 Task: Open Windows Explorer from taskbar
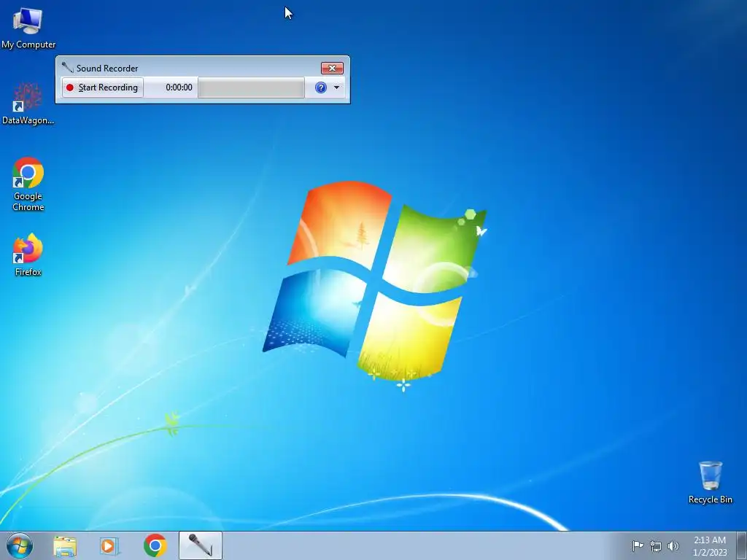click(65, 545)
